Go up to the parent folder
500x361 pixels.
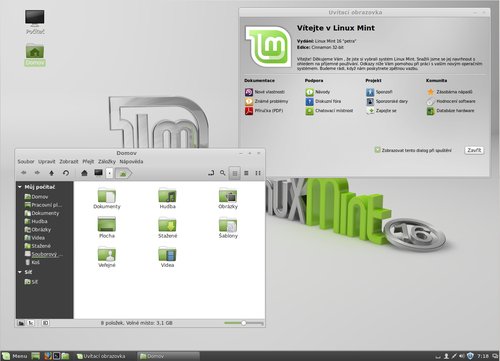pyautogui.click(x=51, y=173)
